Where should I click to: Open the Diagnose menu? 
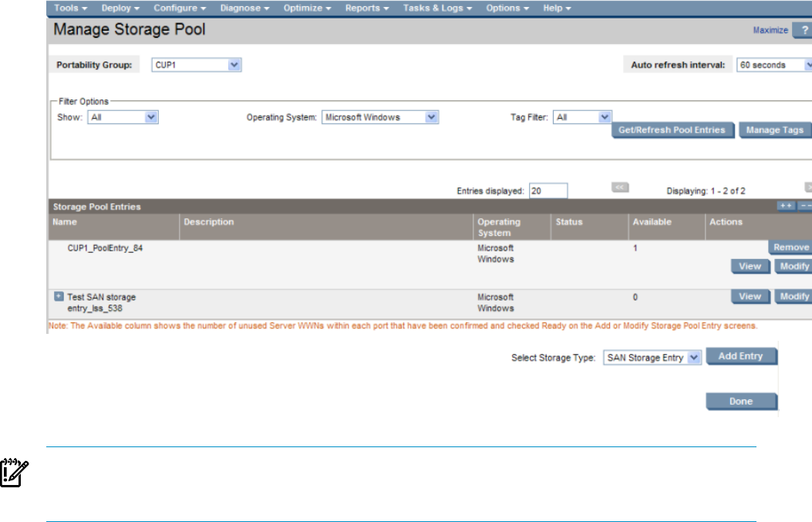coord(244,8)
